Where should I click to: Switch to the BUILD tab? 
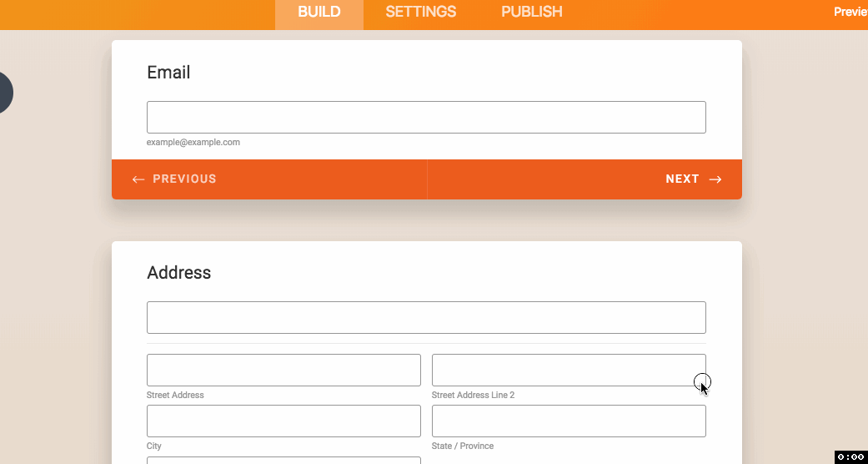click(x=319, y=12)
